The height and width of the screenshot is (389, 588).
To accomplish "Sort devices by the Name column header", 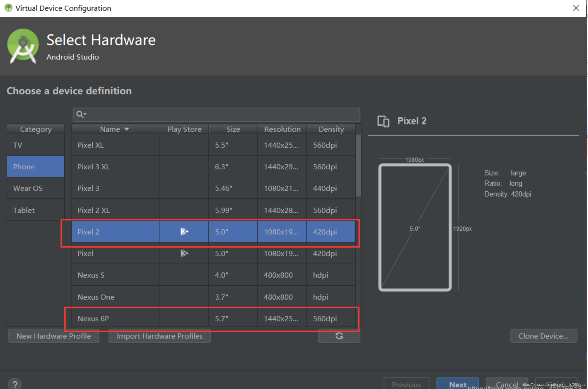I will [115, 129].
